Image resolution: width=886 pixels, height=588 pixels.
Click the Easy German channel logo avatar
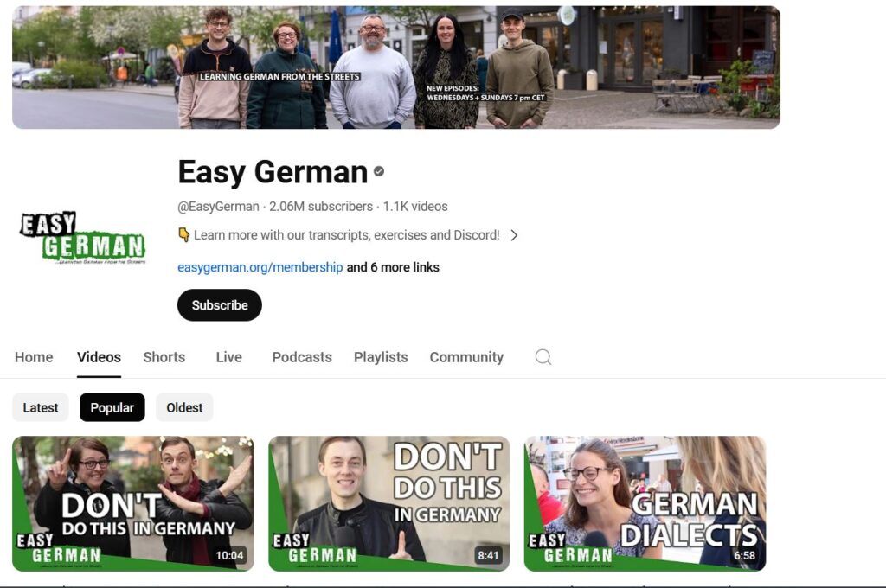coord(83,240)
